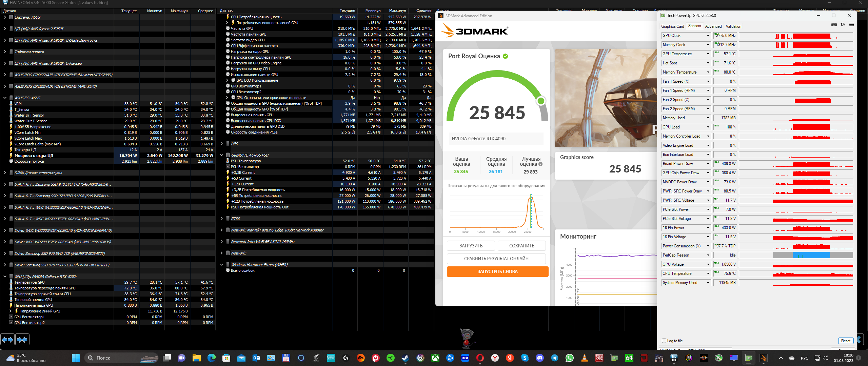Collapse the ASUS EC: ASUS sensor group
The image size is (868, 366).
click(x=5, y=98)
